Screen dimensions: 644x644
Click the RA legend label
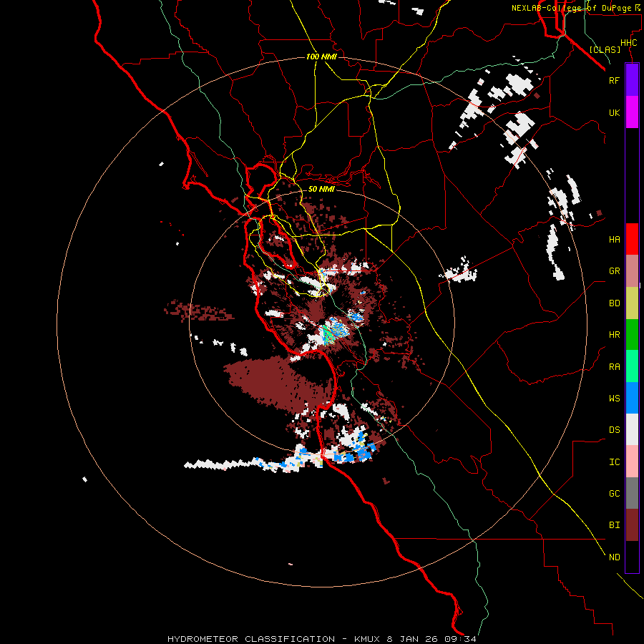pos(614,366)
